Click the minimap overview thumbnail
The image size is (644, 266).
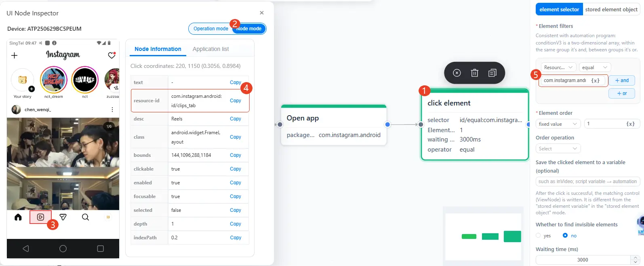pos(483,236)
